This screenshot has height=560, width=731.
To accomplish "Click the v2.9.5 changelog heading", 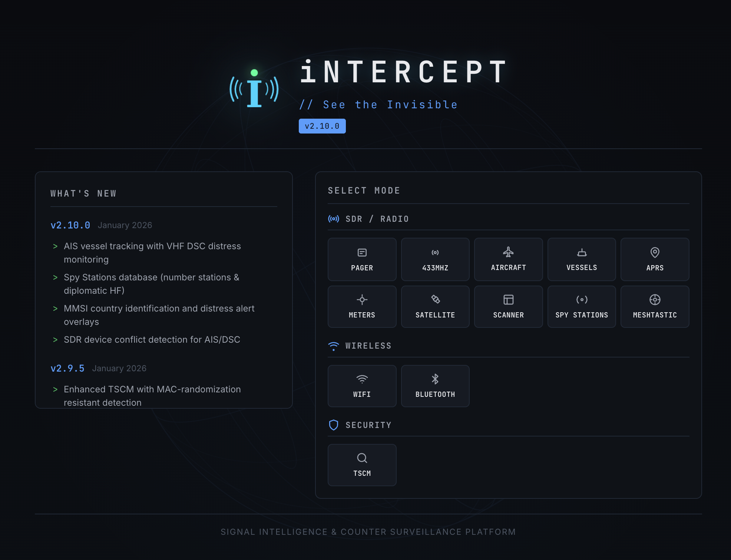I will (67, 368).
